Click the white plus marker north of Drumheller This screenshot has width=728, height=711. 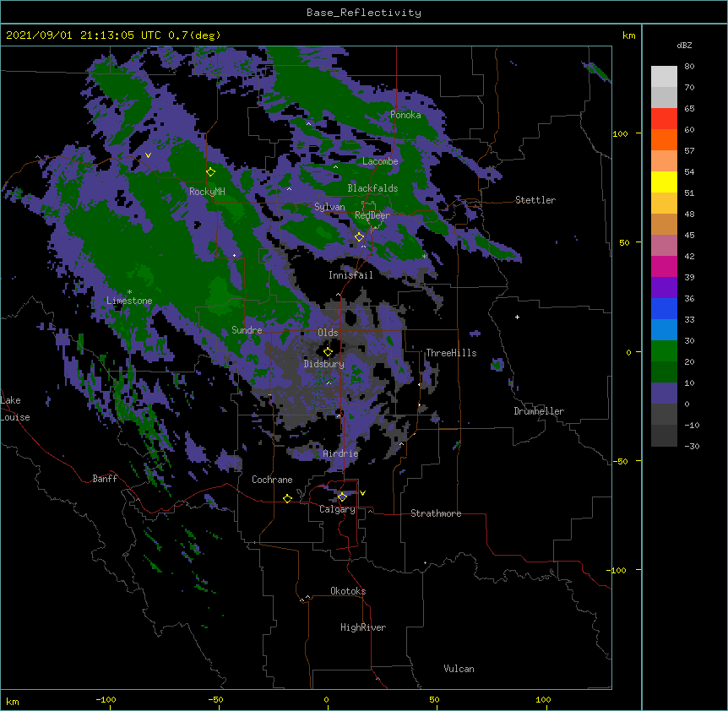tap(517, 317)
